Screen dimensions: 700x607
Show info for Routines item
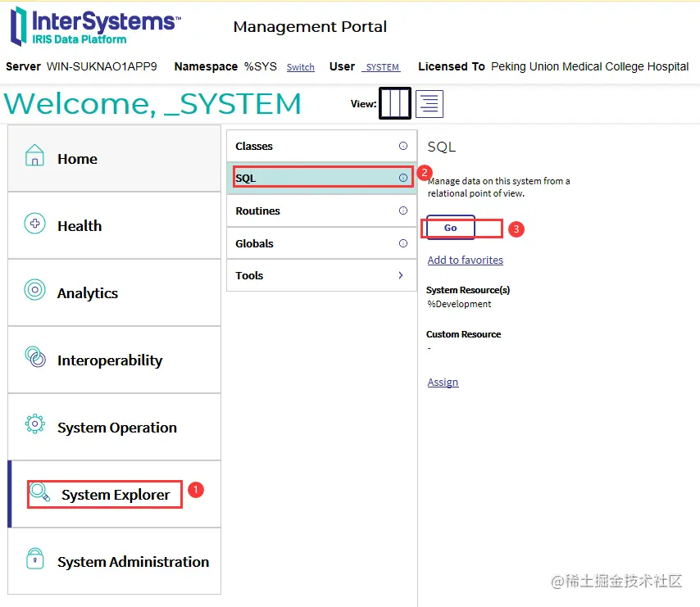[x=403, y=211]
